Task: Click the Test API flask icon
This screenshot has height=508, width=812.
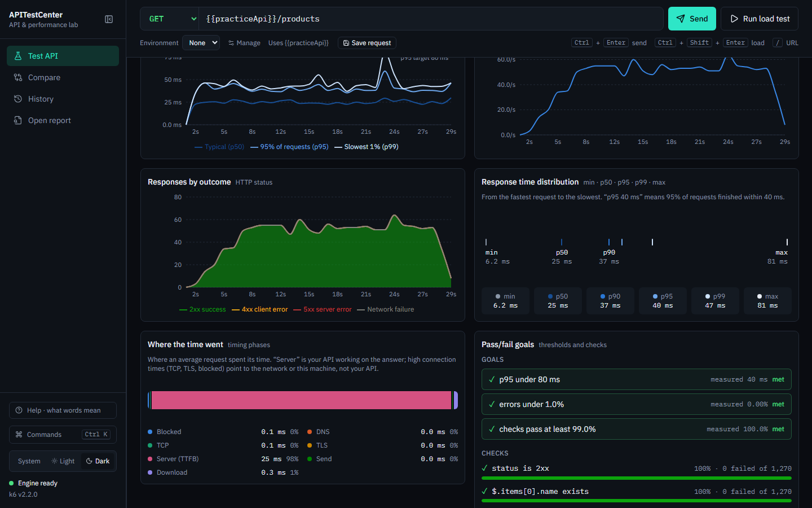Action: (18, 56)
